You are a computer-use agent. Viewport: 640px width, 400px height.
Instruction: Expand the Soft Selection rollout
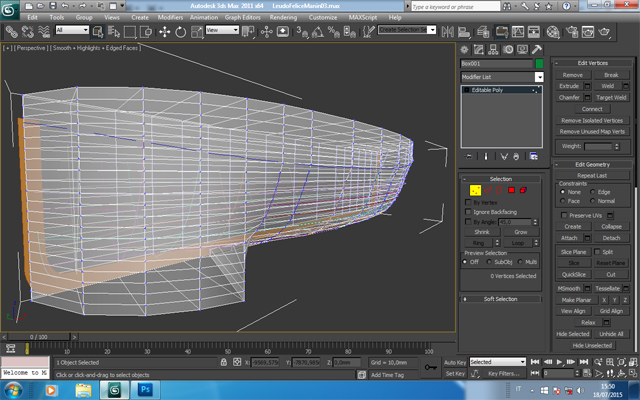[x=500, y=299]
